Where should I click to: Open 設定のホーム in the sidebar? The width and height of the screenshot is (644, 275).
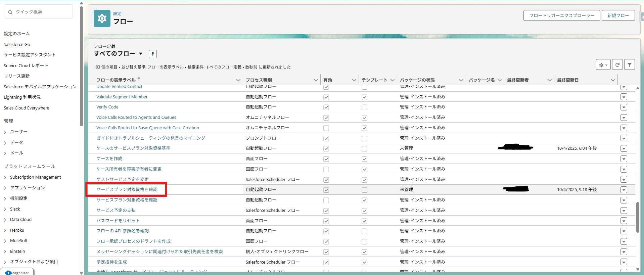[17, 34]
